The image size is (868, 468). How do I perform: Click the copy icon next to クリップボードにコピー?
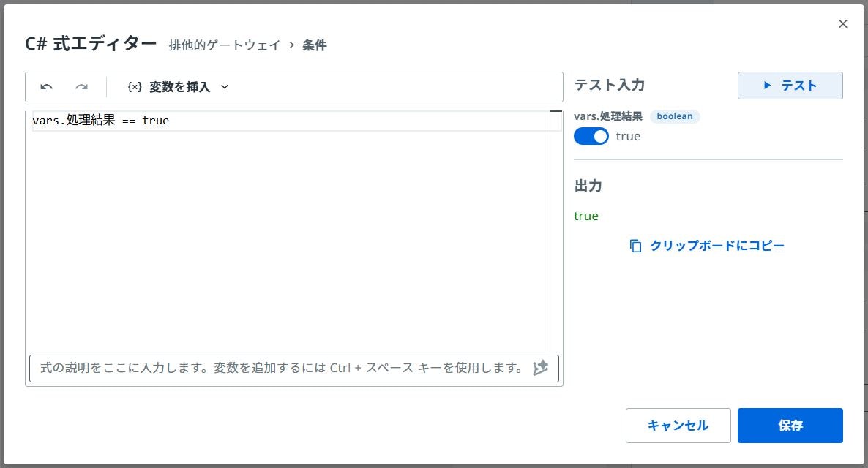[634, 246]
